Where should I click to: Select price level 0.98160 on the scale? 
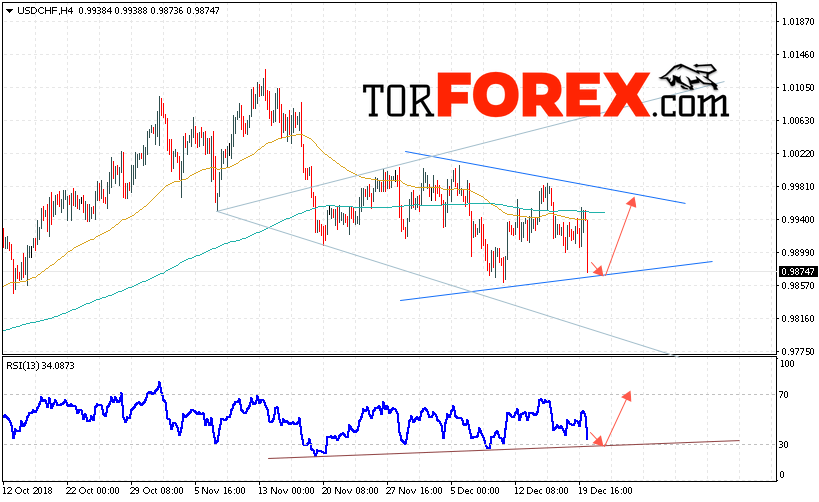point(798,318)
